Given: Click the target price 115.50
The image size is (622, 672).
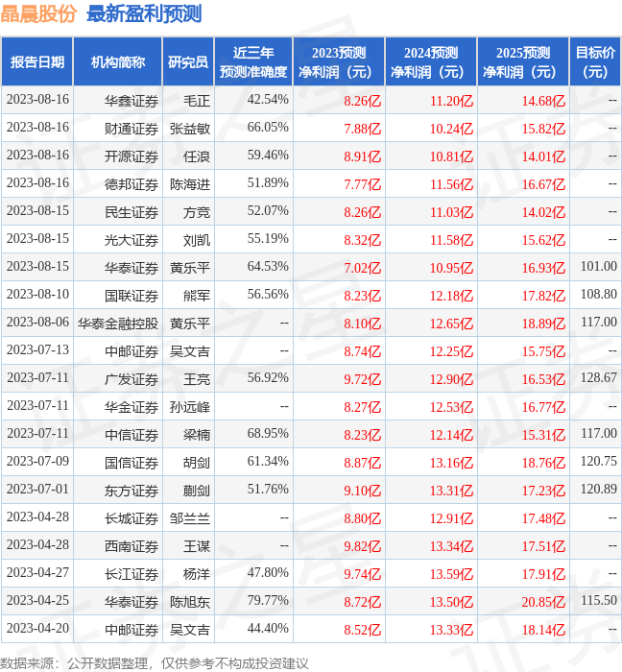Looking at the screenshot, I should [x=598, y=600].
